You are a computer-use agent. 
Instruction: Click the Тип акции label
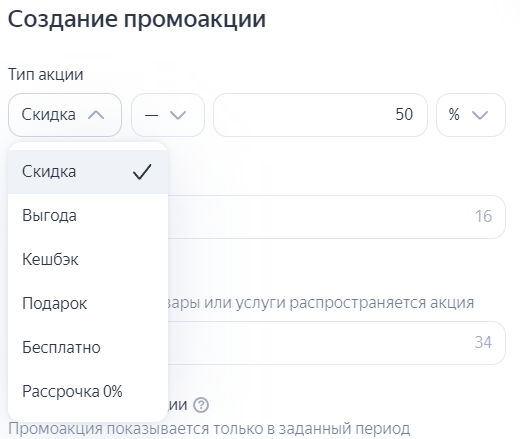(x=46, y=74)
